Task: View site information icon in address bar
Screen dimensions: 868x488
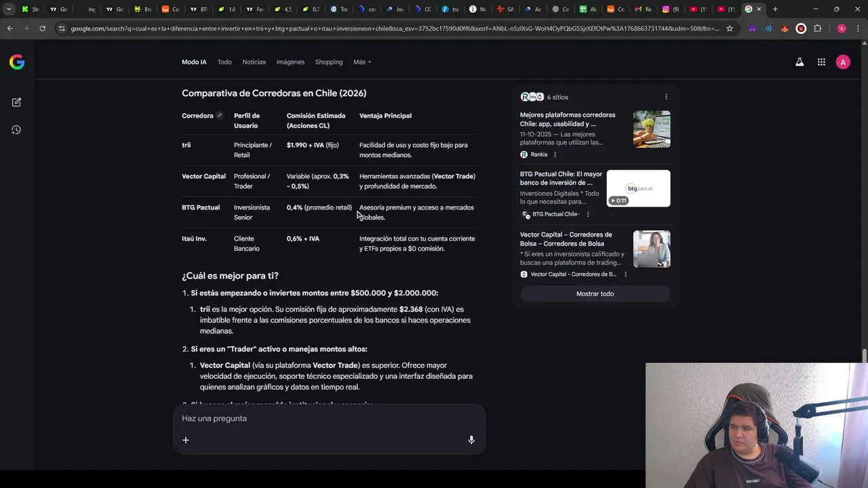Action: (x=62, y=28)
